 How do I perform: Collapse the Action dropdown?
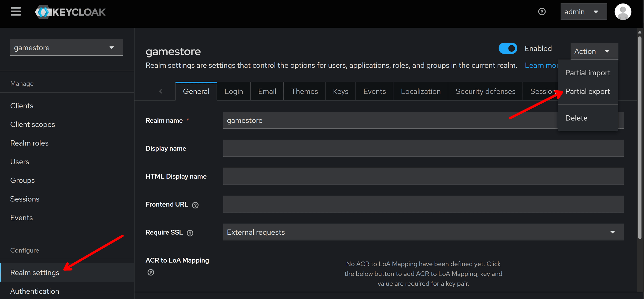click(594, 51)
